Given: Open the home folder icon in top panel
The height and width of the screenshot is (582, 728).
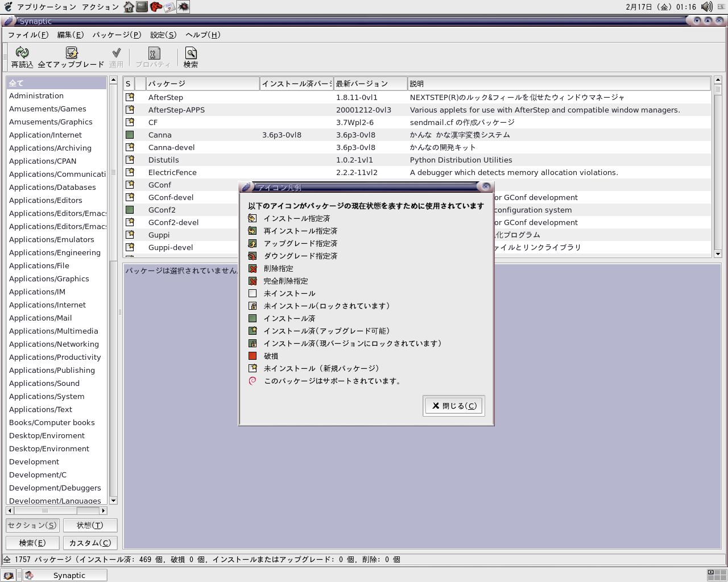Looking at the screenshot, I should tap(129, 7).
